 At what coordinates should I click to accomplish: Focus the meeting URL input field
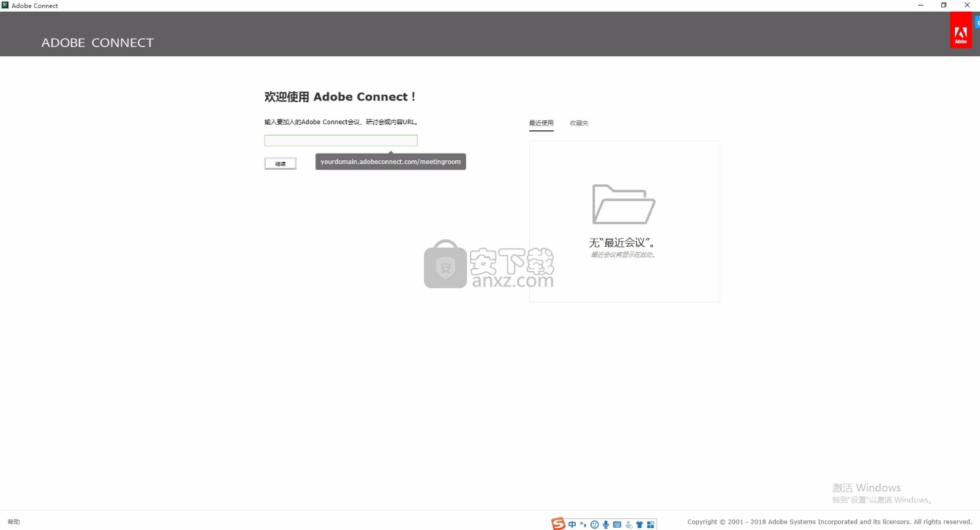tap(341, 141)
